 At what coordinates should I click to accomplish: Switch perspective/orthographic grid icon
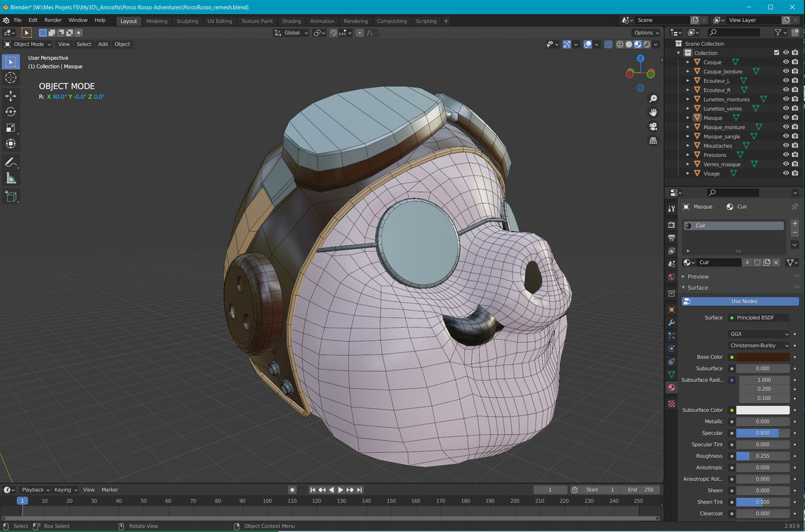tap(653, 140)
